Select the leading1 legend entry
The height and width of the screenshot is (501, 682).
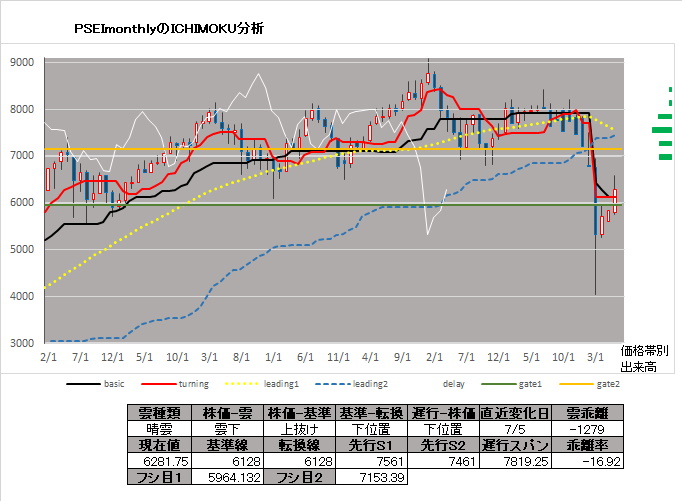tap(262, 384)
